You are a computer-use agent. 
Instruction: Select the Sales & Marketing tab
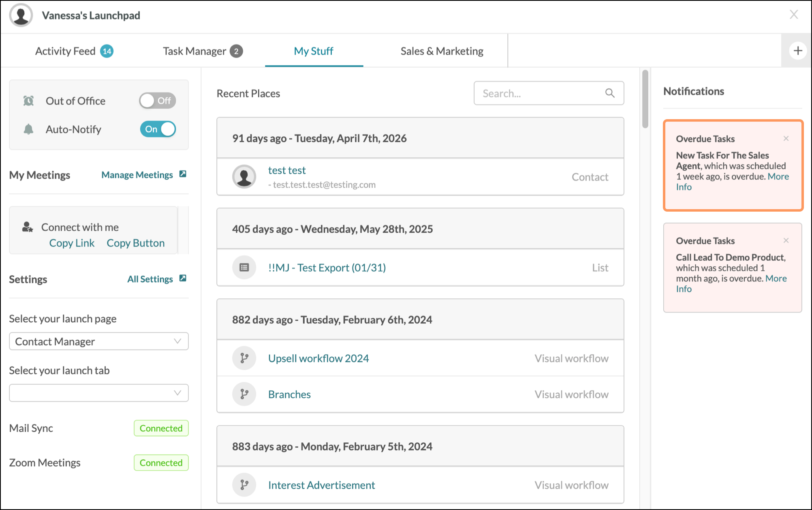coord(442,51)
